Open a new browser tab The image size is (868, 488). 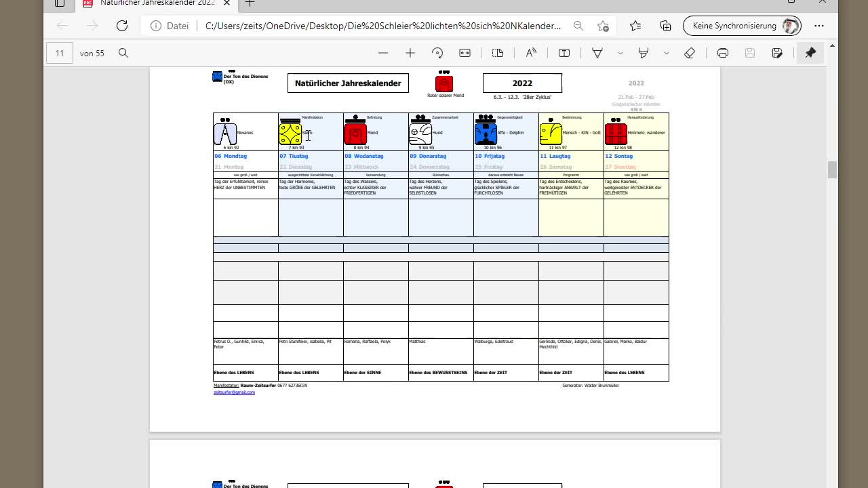coord(250,3)
